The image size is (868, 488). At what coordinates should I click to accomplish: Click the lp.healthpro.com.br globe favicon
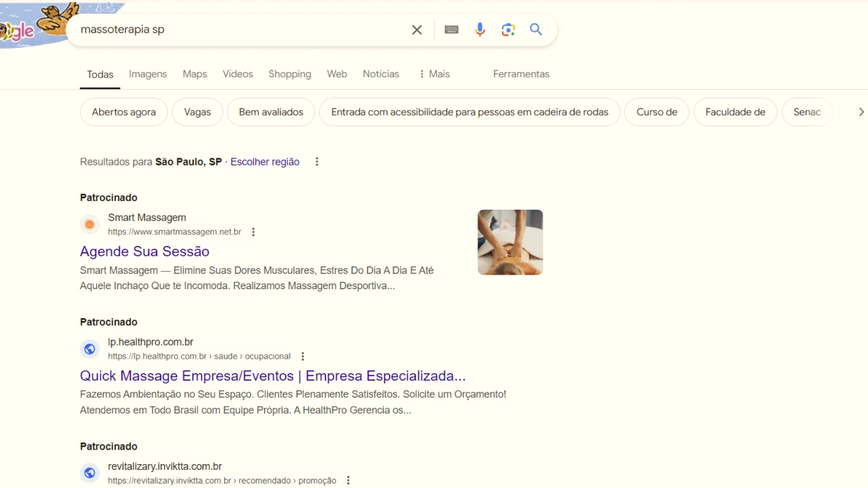point(90,349)
